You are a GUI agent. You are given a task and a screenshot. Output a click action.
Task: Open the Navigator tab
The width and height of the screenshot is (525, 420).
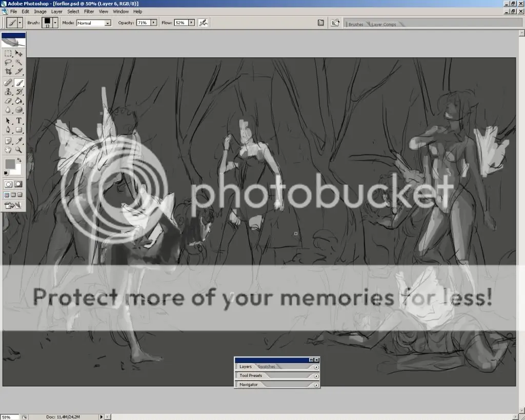point(249,385)
